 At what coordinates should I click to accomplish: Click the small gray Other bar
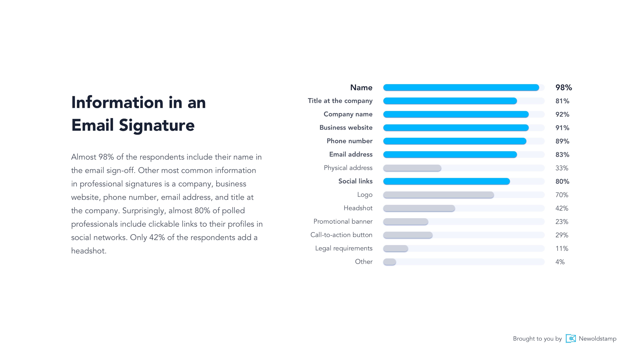pyautogui.click(x=390, y=262)
